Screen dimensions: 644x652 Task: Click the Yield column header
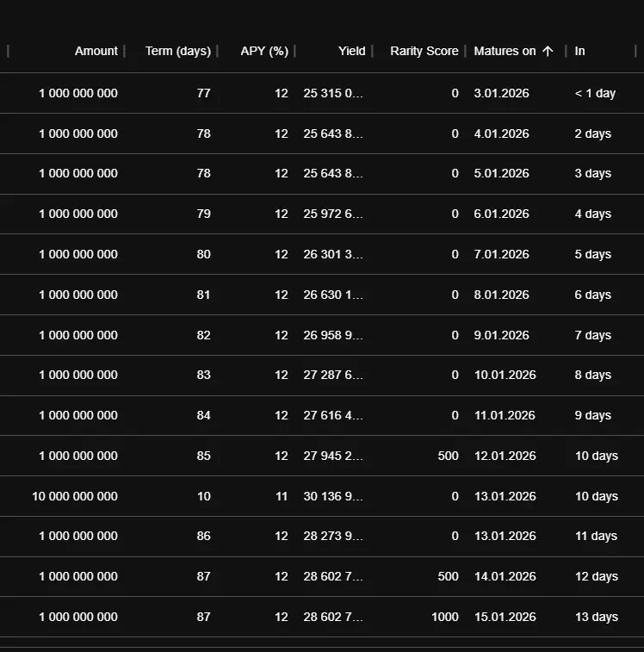point(352,51)
